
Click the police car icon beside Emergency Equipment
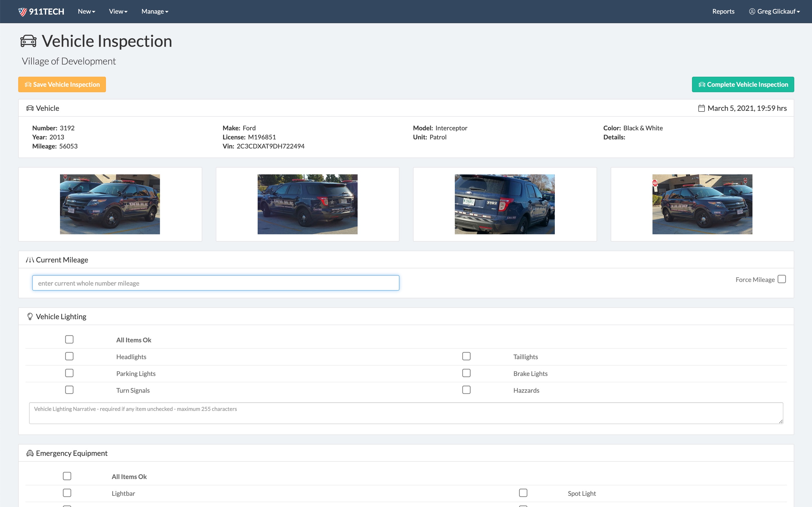[30, 453]
